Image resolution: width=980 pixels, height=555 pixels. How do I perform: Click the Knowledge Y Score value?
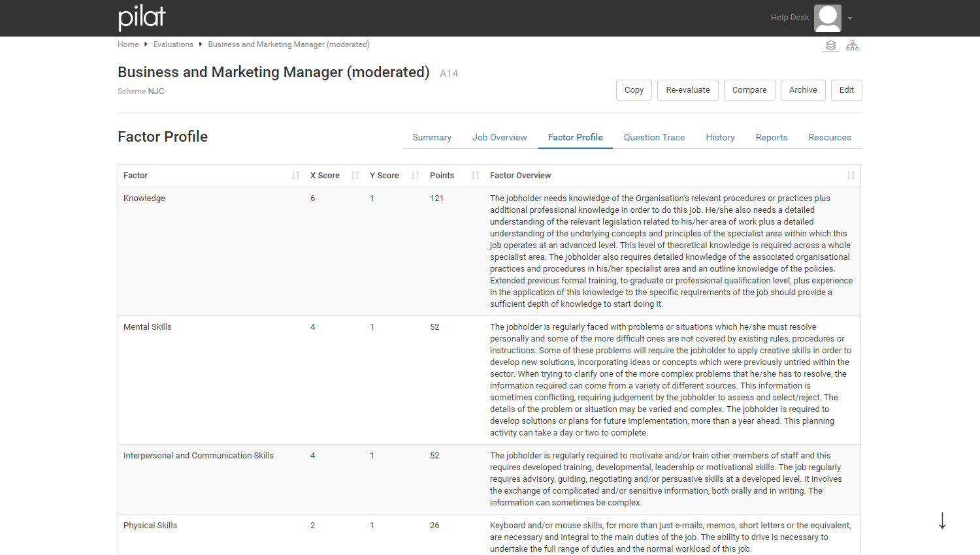point(372,198)
